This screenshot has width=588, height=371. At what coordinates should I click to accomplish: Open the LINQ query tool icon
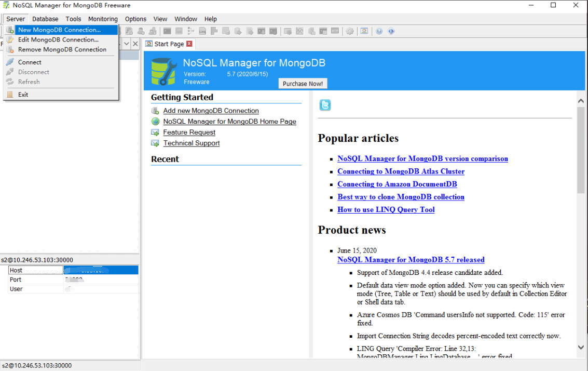(202, 31)
